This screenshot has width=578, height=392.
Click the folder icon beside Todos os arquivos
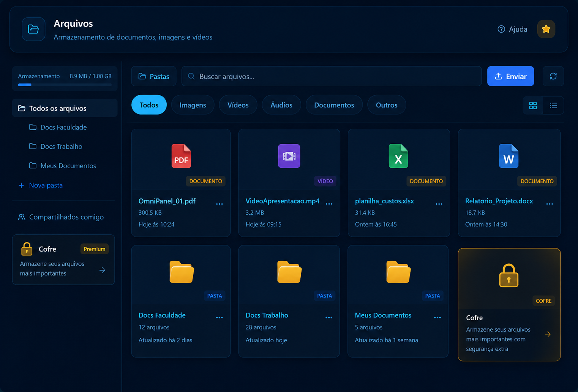coord(22,108)
